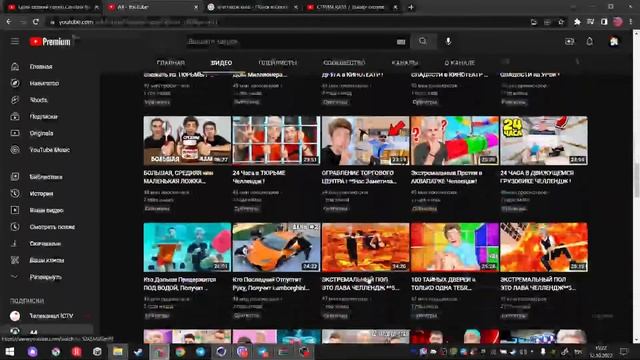The width and height of the screenshot is (640, 360).
Task: Click the title 100 ТАЙНЫХ ДВЕРЕЙ
Action: coord(443,284)
